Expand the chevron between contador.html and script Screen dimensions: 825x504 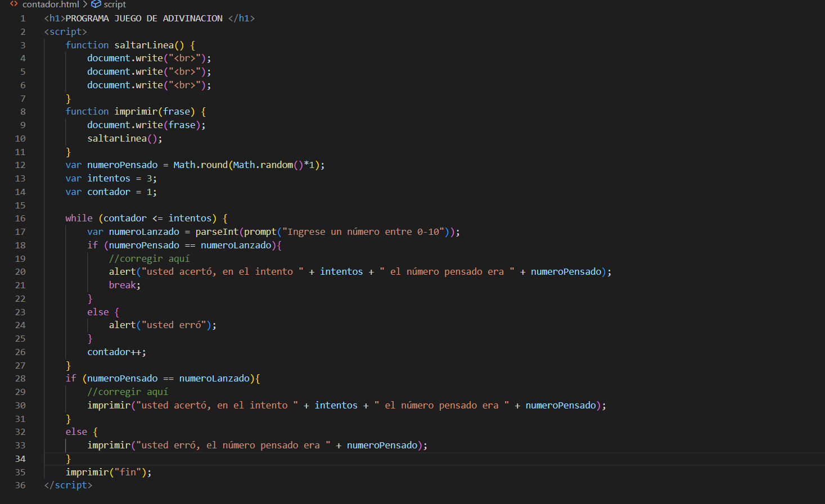85,4
